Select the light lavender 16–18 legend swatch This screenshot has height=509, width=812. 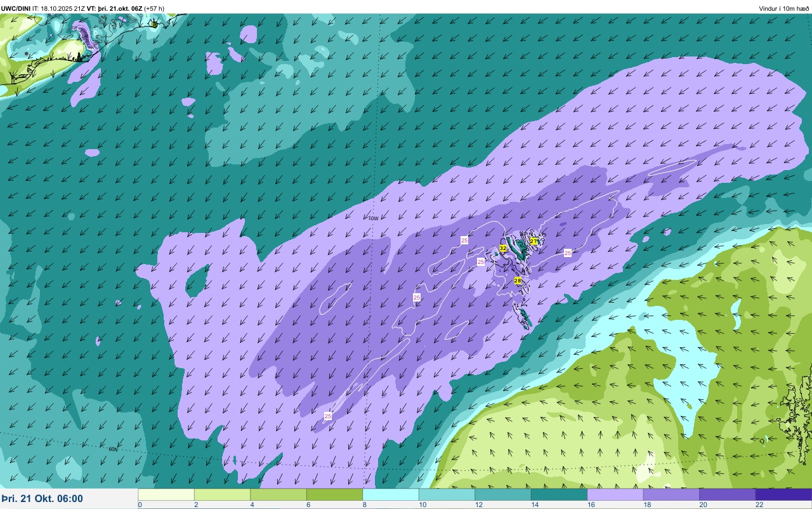tap(615, 494)
